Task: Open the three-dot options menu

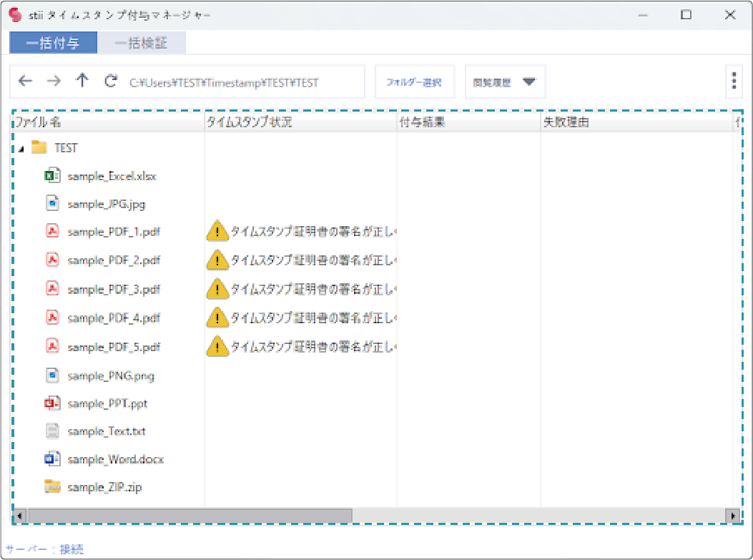Action: 734,82
